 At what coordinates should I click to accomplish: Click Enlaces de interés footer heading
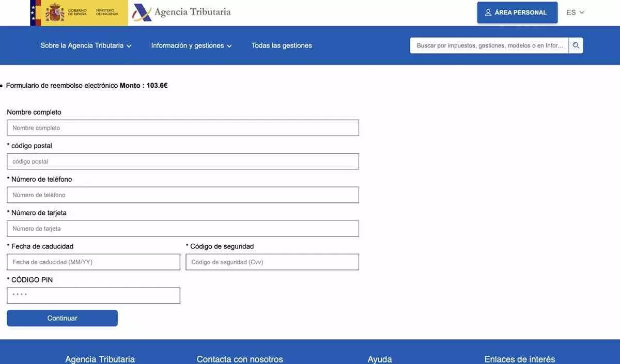pos(520,359)
